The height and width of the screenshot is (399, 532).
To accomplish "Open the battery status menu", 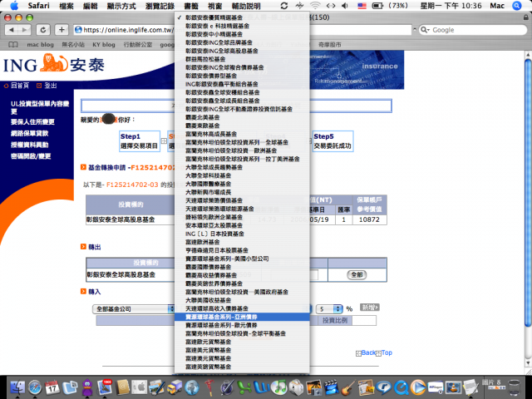I will click(377, 6).
